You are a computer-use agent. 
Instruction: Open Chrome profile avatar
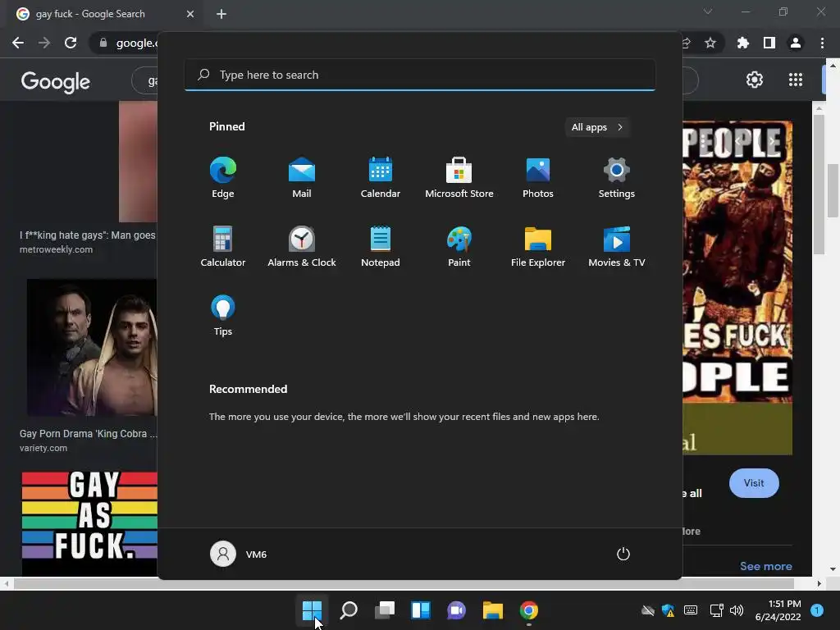coord(796,43)
